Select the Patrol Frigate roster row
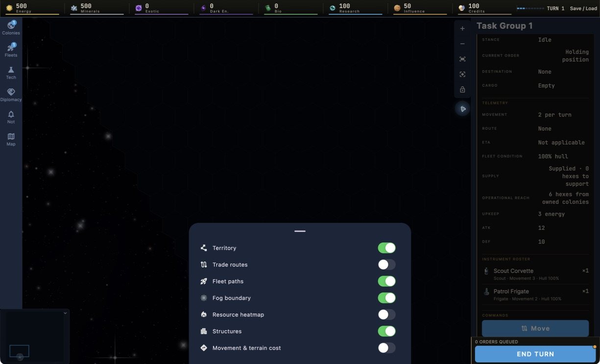The image size is (600, 364). point(535,295)
